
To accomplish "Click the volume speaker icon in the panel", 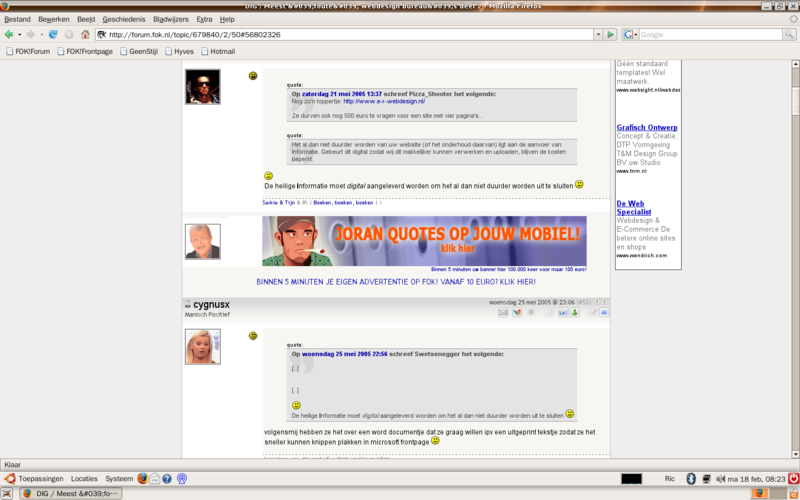I will 719,479.
